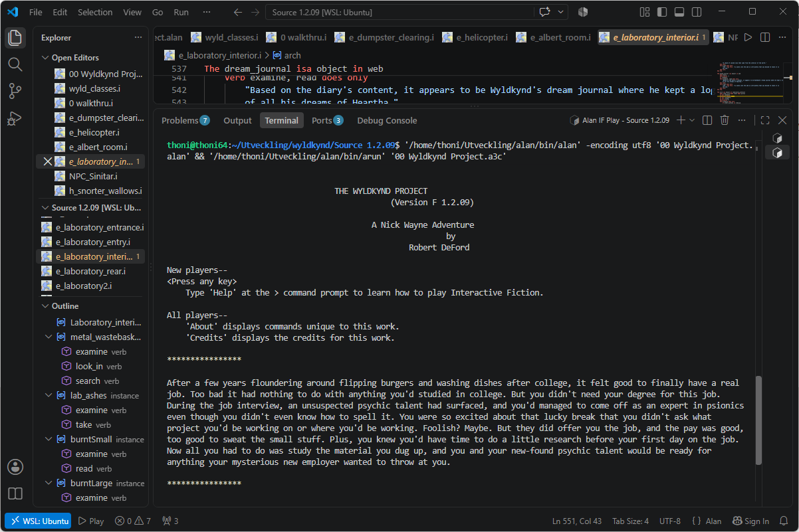Maximize the panel size
This screenshot has height=532, width=799.
coord(765,120)
